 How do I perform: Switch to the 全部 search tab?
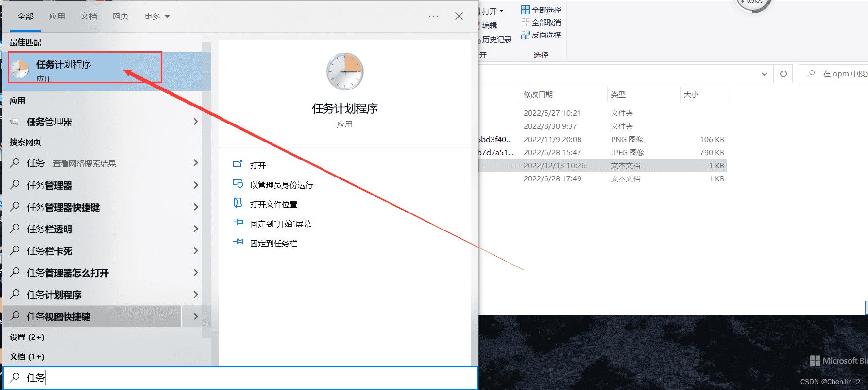(x=25, y=16)
